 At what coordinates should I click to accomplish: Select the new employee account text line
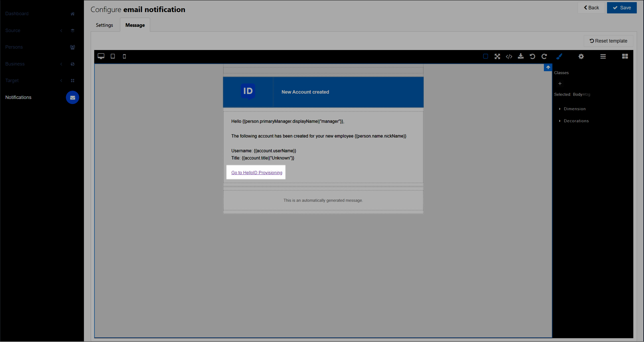[x=319, y=136]
